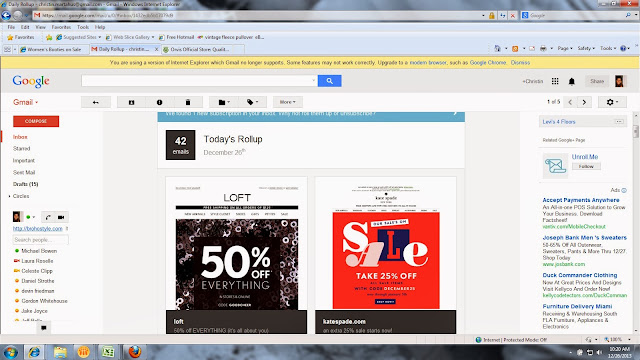Click the blue search button
The height and width of the screenshot is (360, 640).
point(329,81)
